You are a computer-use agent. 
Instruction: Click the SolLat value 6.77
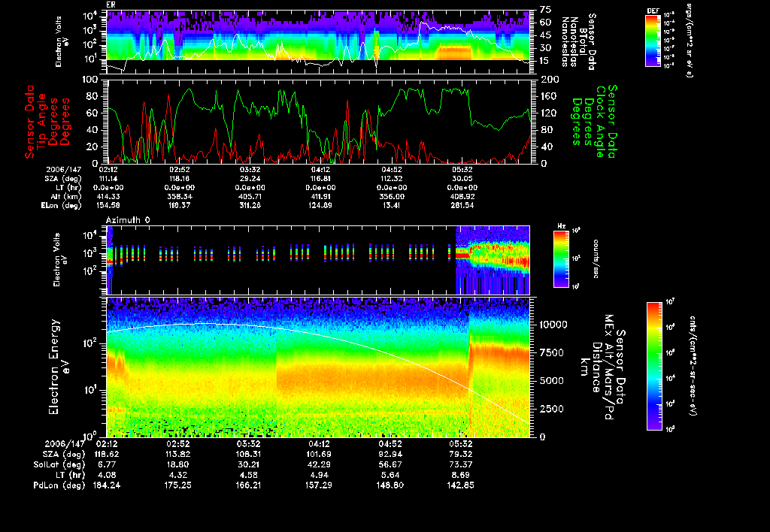coord(107,464)
